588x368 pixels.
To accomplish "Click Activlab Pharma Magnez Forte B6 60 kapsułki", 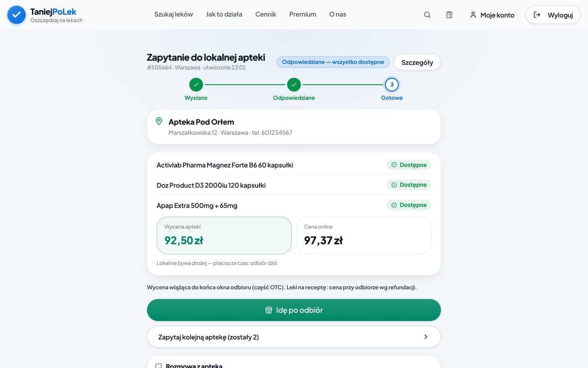I will pos(225,165).
